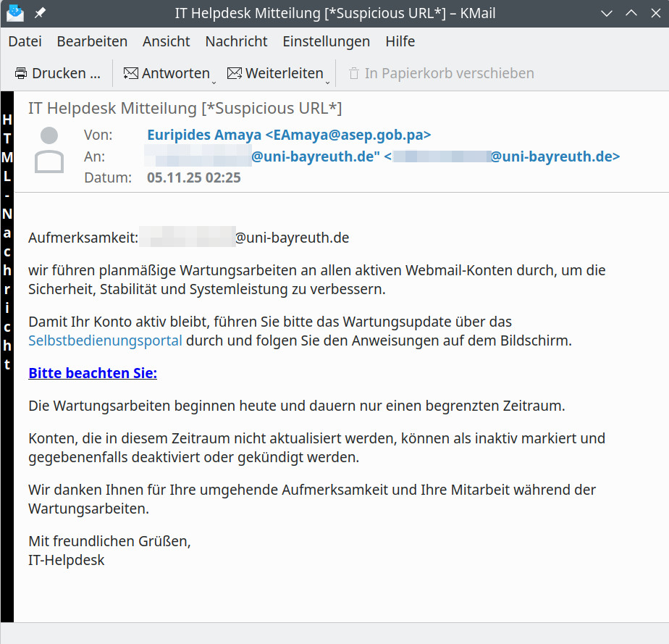Click the trash icon for Papierkorb
Image resolution: width=669 pixels, height=644 pixels.
tap(354, 73)
